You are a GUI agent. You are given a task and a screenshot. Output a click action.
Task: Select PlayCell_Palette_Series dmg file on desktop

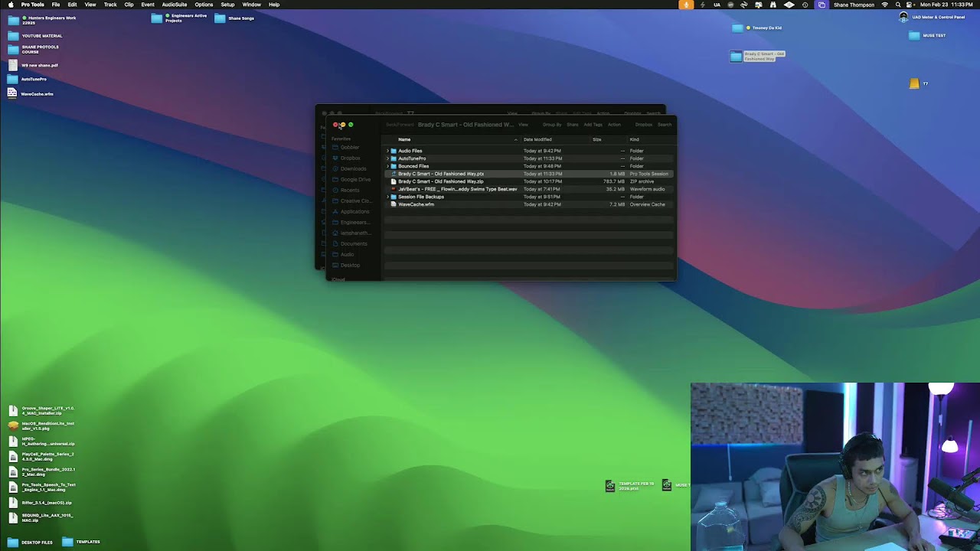click(41, 457)
